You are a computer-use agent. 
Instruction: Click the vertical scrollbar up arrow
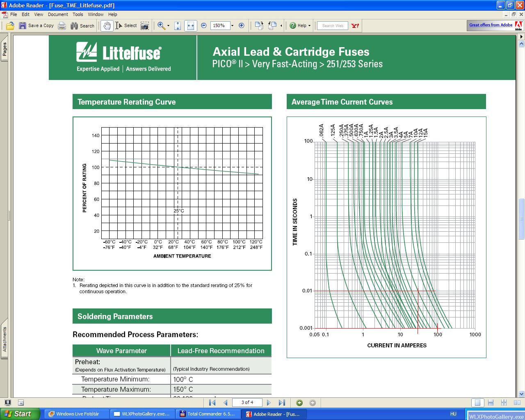click(x=521, y=44)
